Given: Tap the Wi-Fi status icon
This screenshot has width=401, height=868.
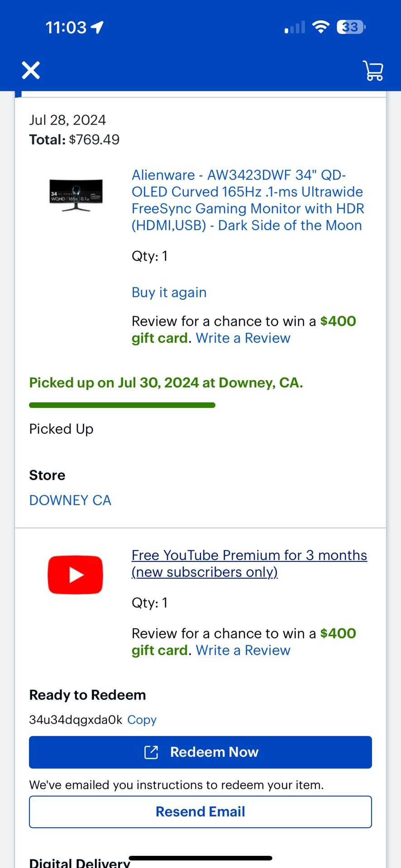Looking at the screenshot, I should pyautogui.click(x=321, y=27).
